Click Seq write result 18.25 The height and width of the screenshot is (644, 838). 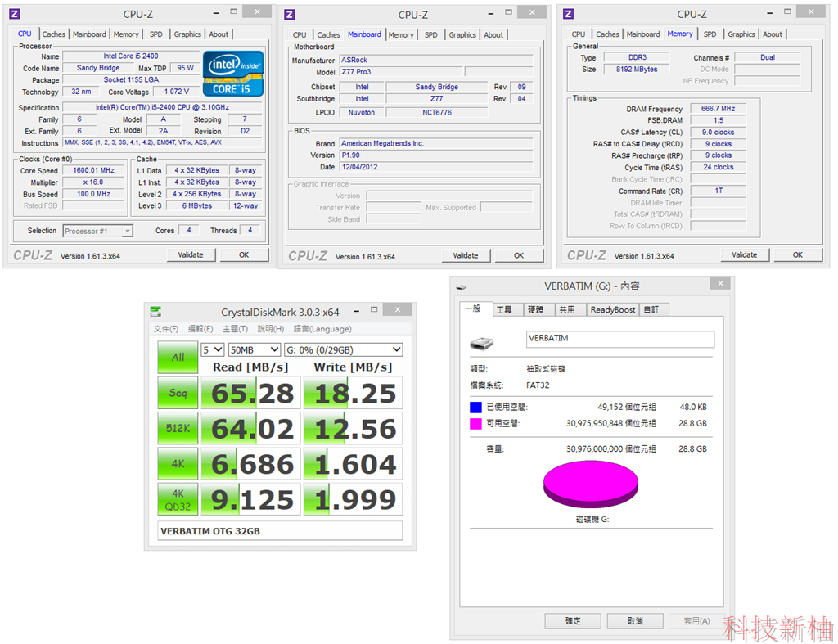point(353,394)
